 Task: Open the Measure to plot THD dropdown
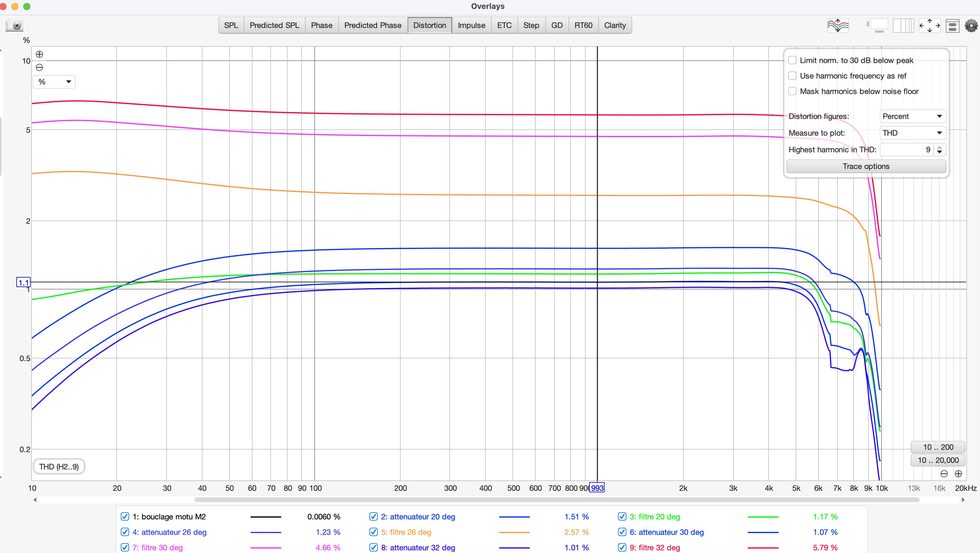pyautogui.click(x=912, y=133)
